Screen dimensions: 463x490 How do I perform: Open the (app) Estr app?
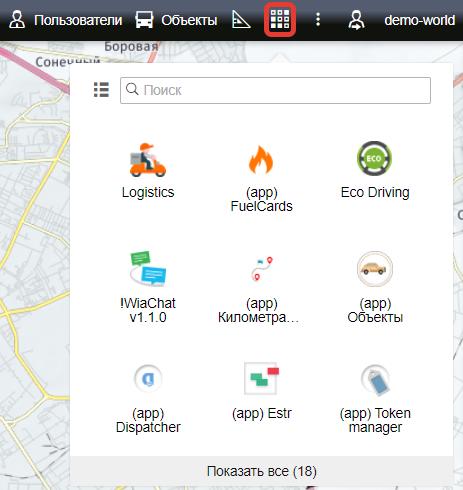click(x=261, y=378)
